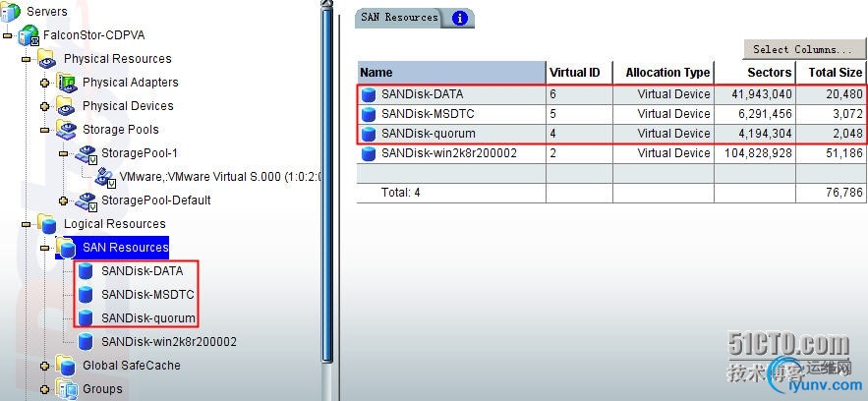Click the StoragePool-1 icon

(86, 154)
